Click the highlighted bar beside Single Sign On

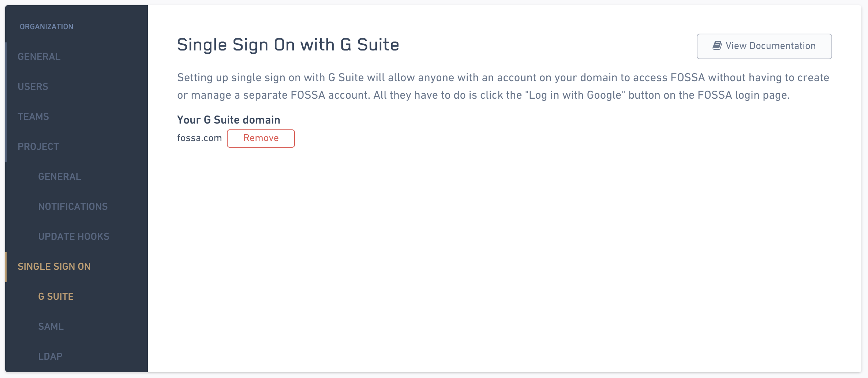click(6, 267)
